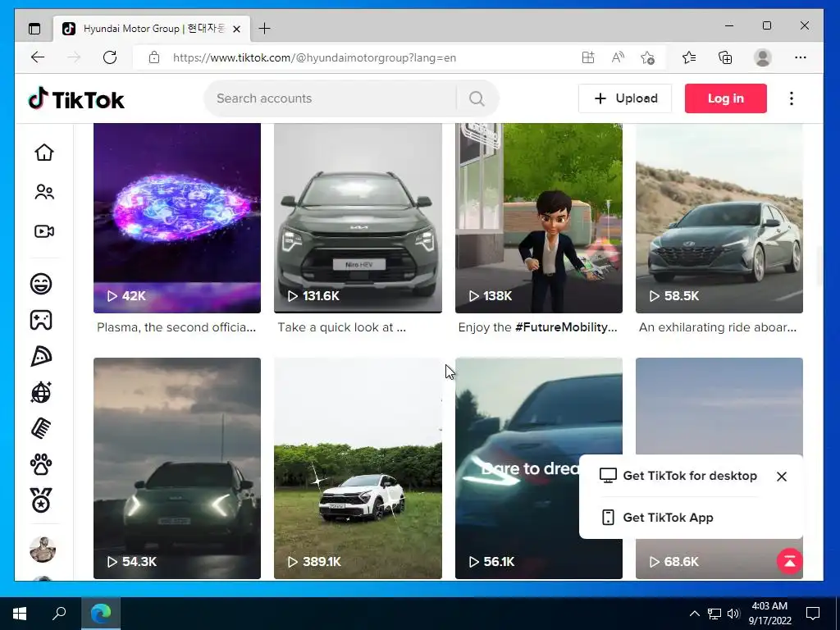
Task: Open the Following people icon in sidebar
Action: 44,192
